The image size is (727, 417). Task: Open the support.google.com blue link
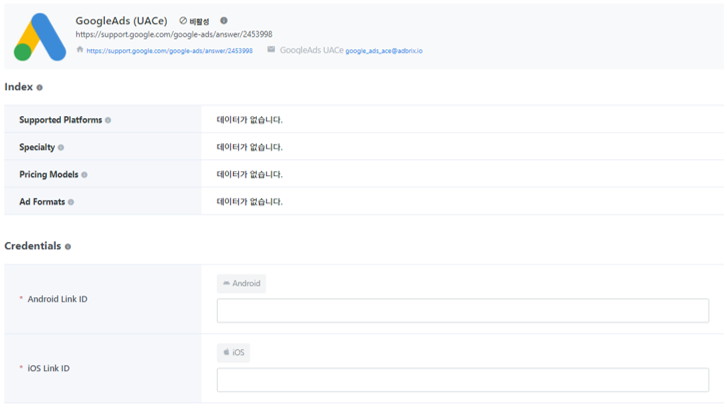[x=169, y=51]
